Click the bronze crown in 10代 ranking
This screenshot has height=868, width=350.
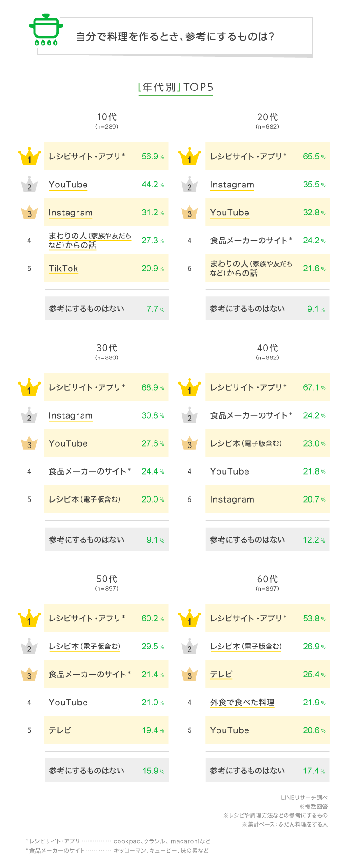(29, 213)
